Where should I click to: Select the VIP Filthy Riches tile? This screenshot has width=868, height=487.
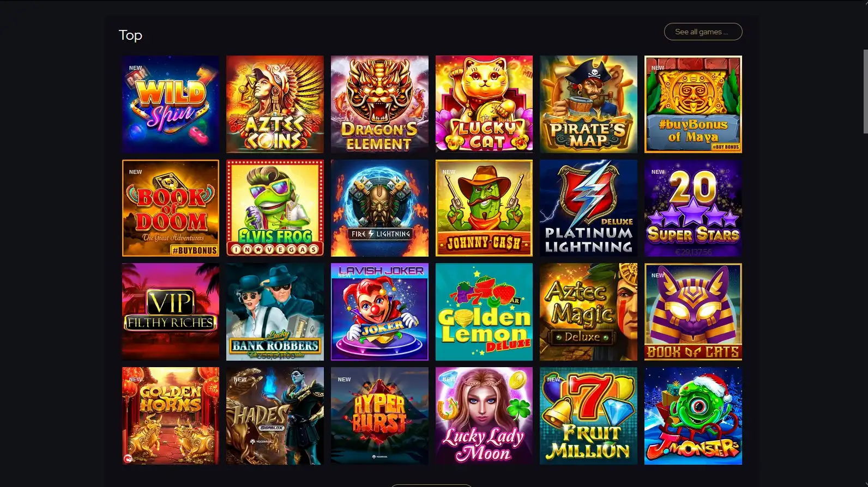point(171,312)
